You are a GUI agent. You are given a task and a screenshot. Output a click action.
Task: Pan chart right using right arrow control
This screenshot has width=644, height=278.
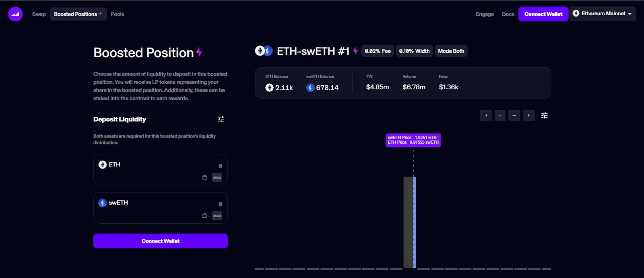click(x=528, y=115)
